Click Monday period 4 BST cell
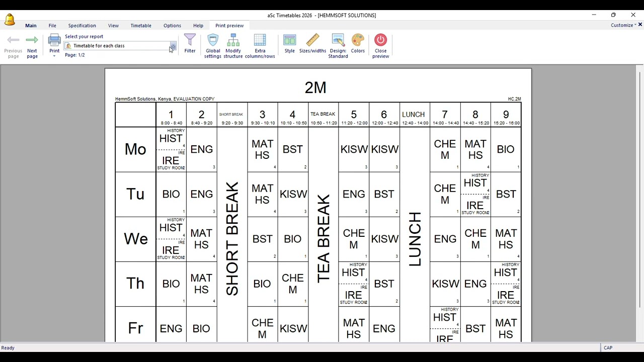644x362 pixels. coord(293,149)
